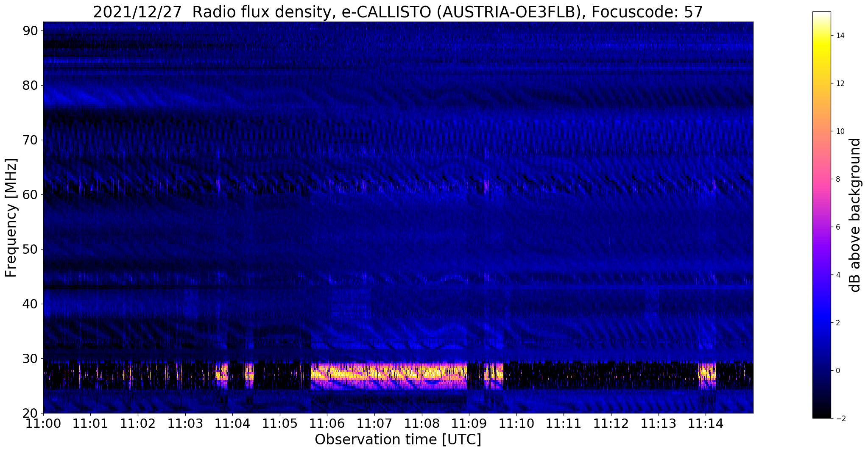Viewport: 868px width, 452px height.
Task: Click the 11:04 time tick label
Action: (x=232, y=423)
